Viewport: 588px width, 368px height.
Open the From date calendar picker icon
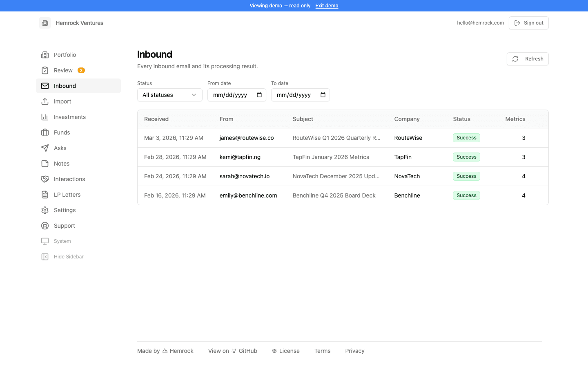pyautogui.click(x=259, y=95)
